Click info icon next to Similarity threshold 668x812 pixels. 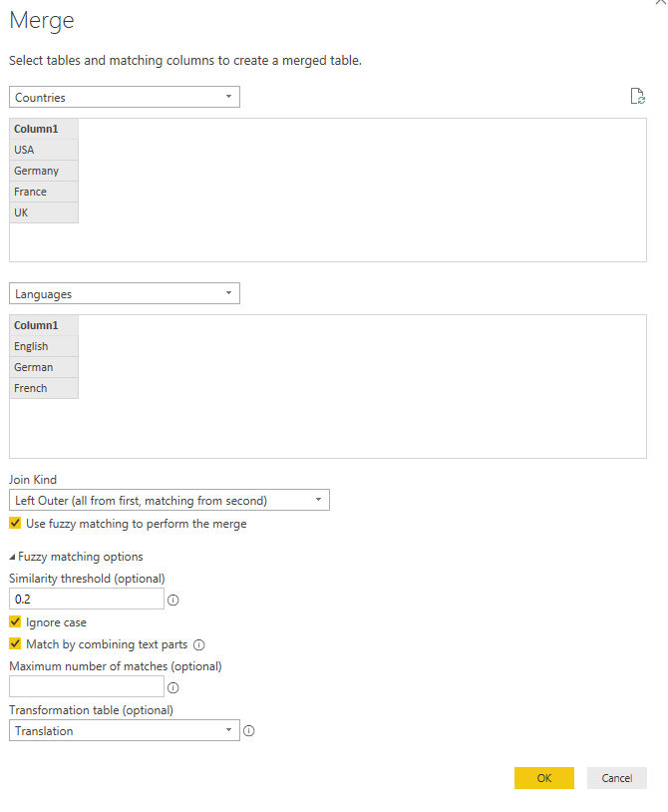(172, 600)
